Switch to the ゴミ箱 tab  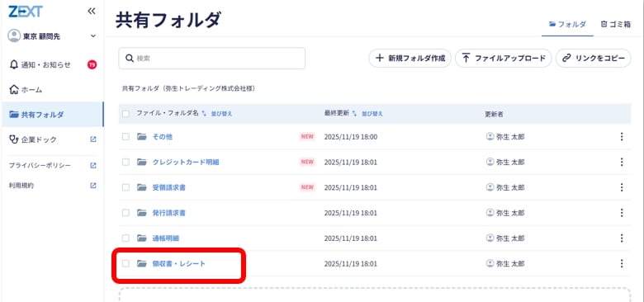tap(615, 24)
